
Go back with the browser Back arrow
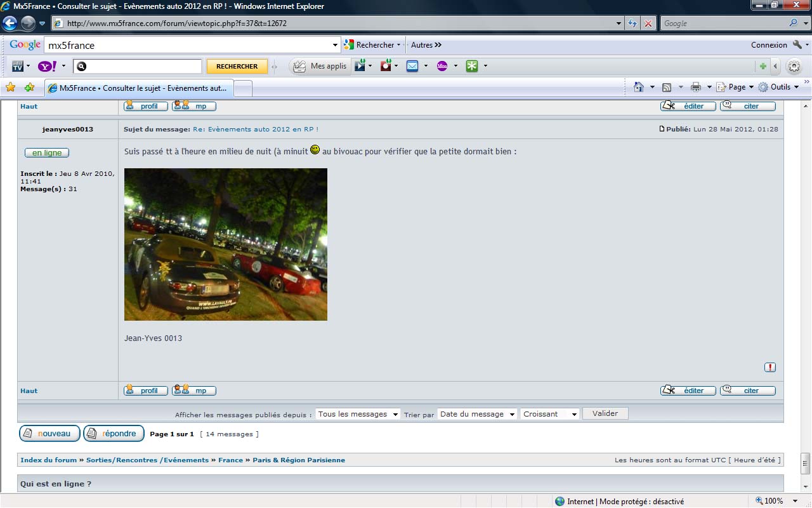[x=10, y=23]
